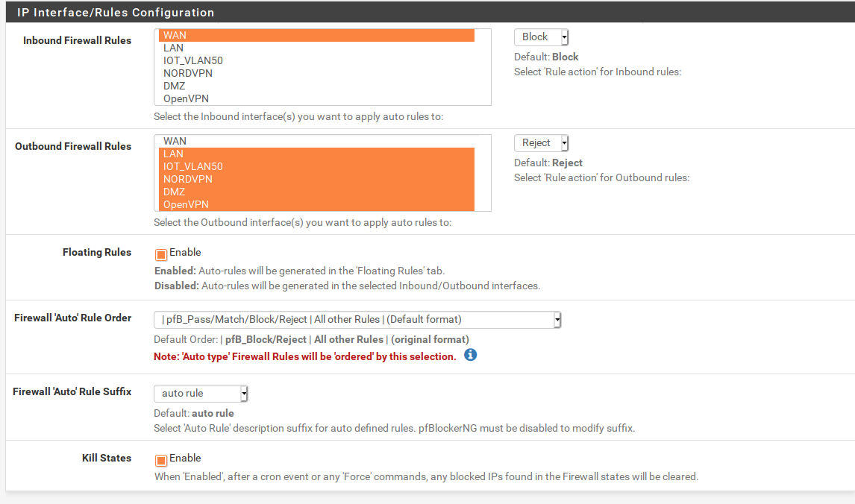855x504 pixels.
Task: Click NORDVPN in the Outbound interface list
Action: tap(317, 179)
